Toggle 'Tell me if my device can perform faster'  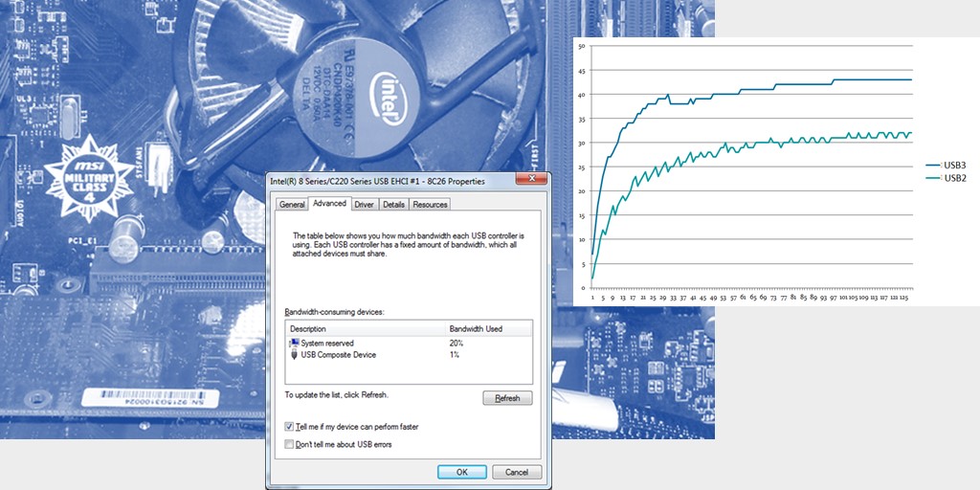tap(352, 426)
